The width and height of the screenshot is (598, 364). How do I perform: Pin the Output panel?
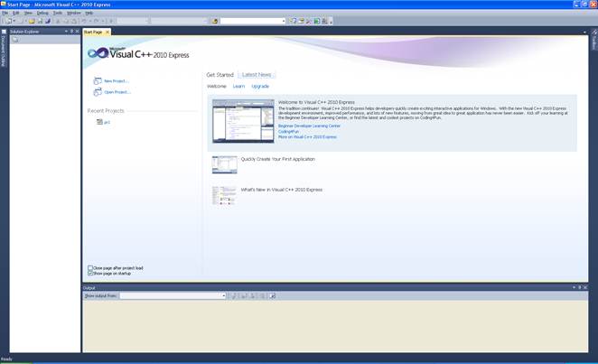[580, 287]
